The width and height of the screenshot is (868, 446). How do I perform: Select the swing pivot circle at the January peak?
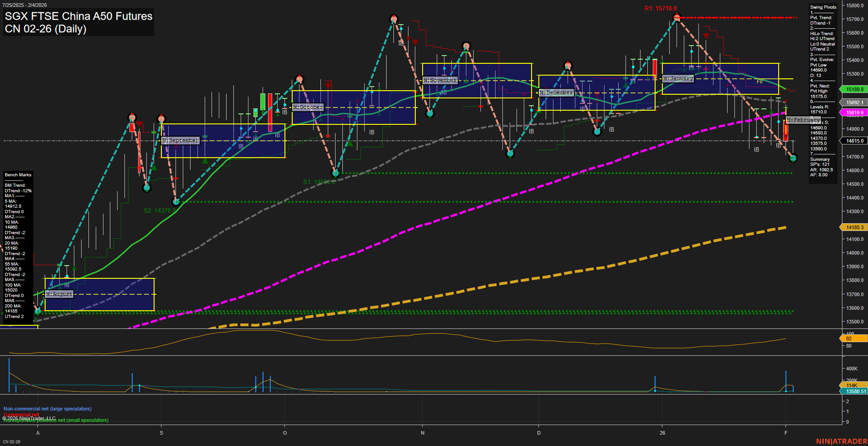(x=677, y=17)
